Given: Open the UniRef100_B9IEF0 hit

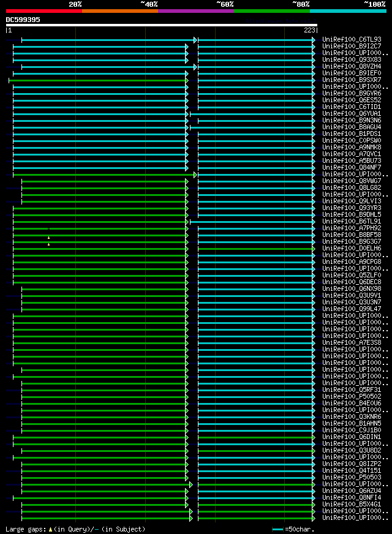Looking at the screenshot, I should tap(352, 73).
